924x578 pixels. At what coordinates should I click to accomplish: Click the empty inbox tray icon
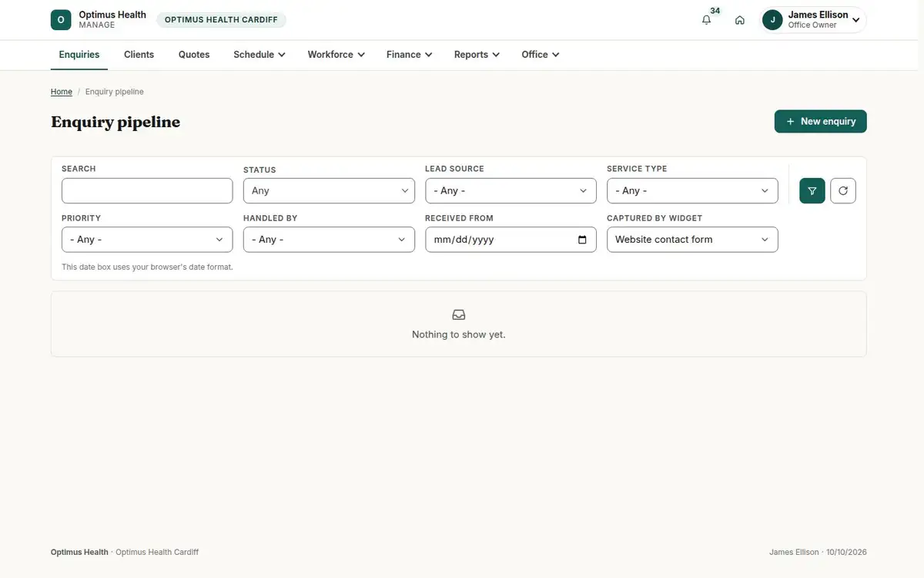[459, 314]
